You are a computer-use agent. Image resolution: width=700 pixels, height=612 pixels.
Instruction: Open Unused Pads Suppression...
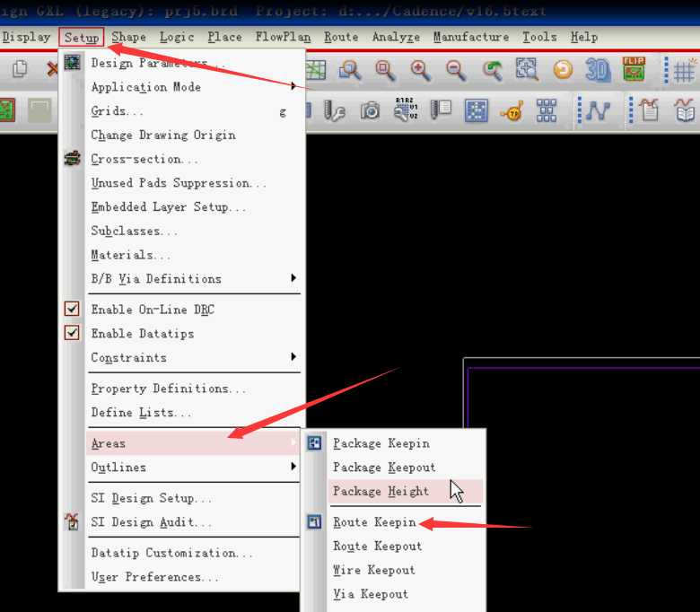point(193,183)
